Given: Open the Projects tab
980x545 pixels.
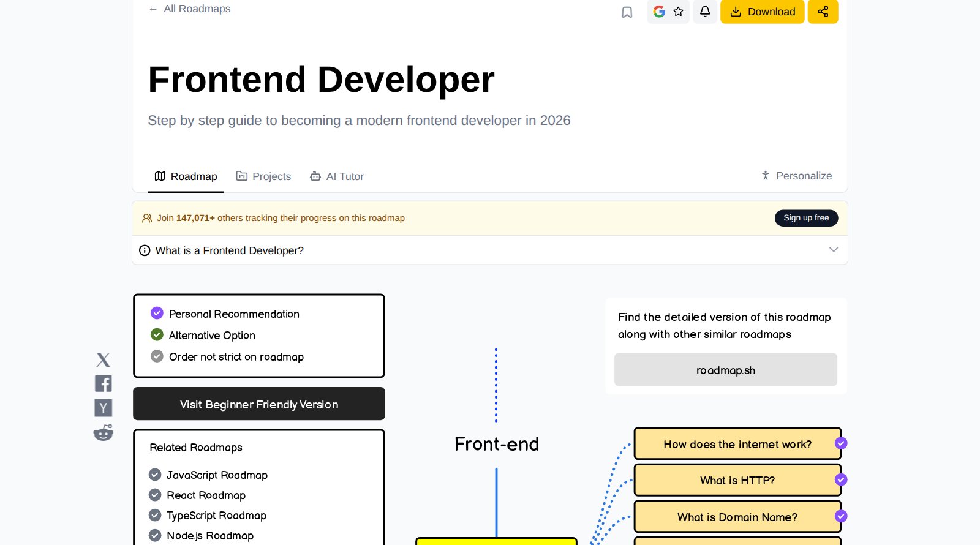Looking at the screenshot, I should click(263, 176).
